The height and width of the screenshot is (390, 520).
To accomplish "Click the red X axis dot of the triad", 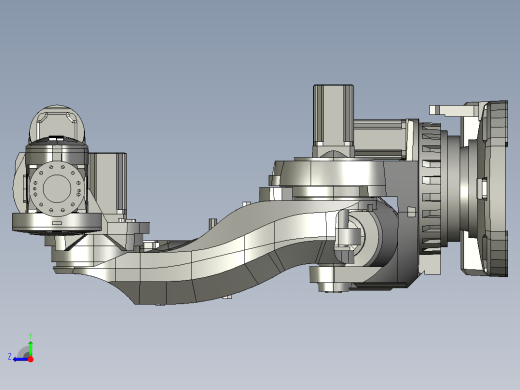I will (x=31, y=359).
